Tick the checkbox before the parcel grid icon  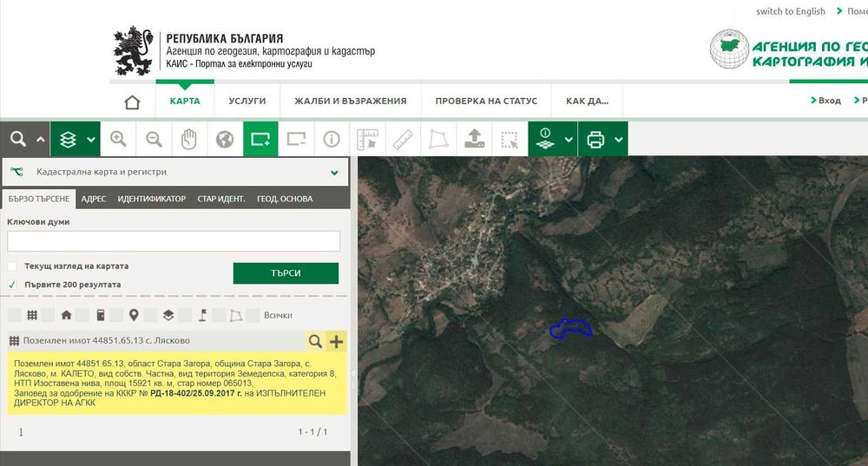point(15,316)
